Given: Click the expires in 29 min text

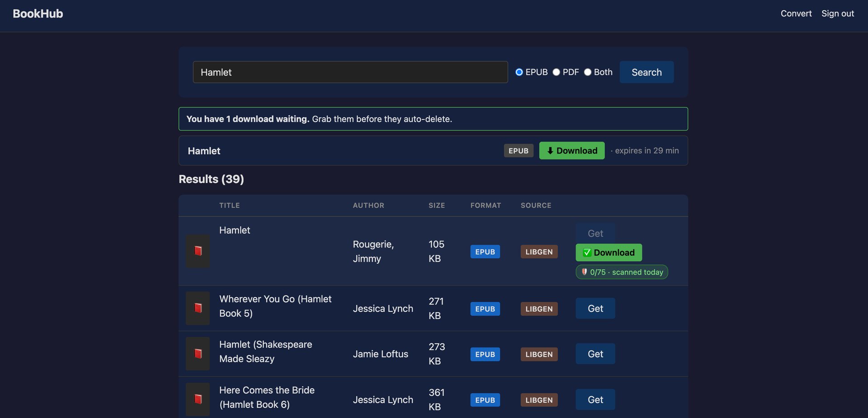Looking at the screenshot, I should (x=646, y=150).
